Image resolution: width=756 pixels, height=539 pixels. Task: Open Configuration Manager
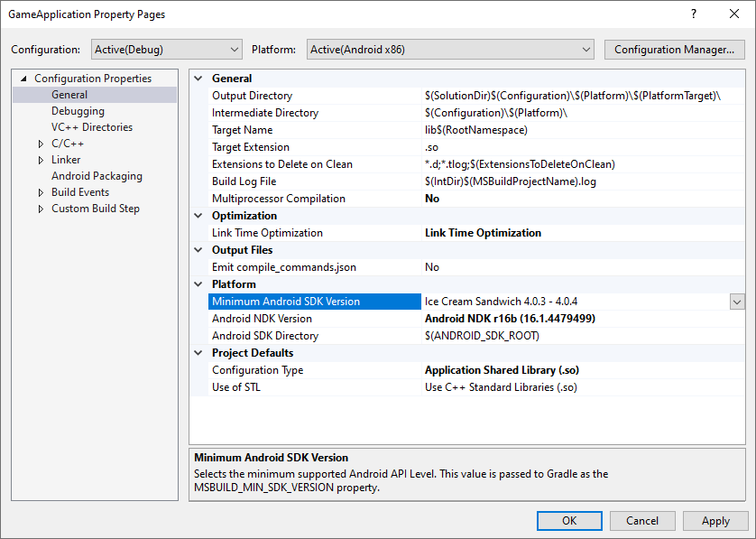674,49
